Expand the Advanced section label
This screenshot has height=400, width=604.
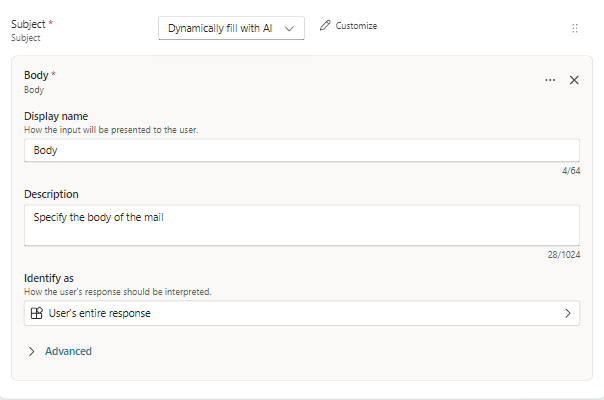68,351
